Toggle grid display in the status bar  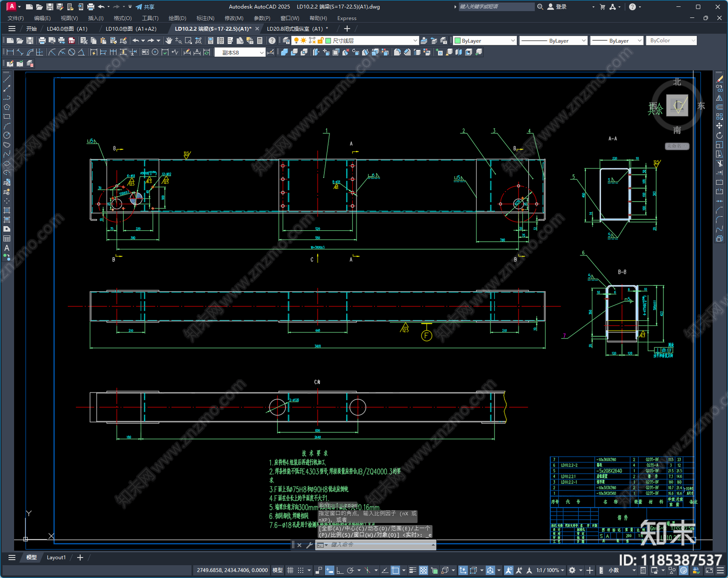290,570
